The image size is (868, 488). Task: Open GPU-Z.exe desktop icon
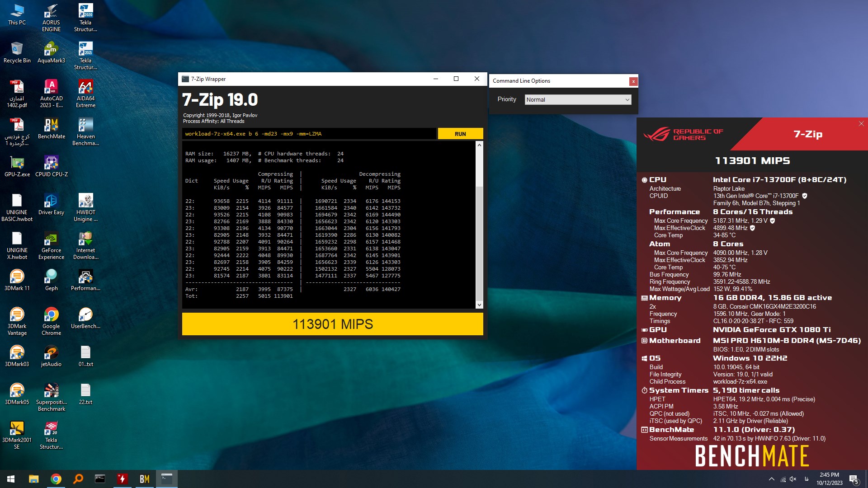(17, 166)
